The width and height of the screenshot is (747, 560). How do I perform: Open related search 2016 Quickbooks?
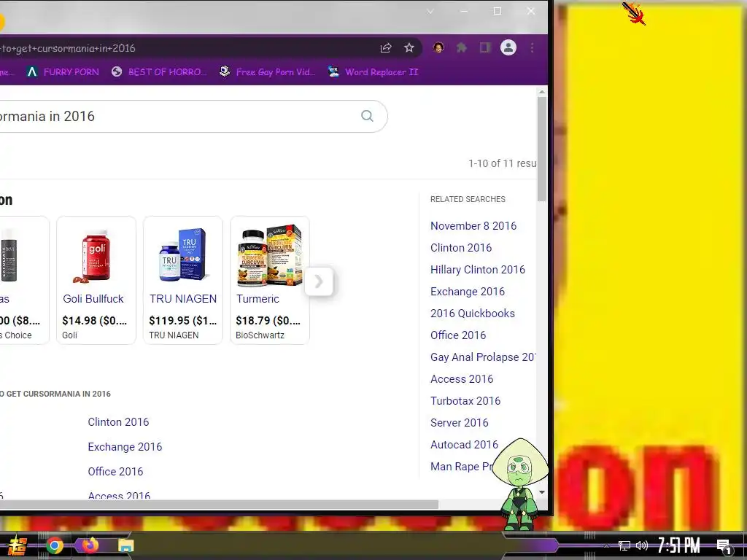coord(473,314)
